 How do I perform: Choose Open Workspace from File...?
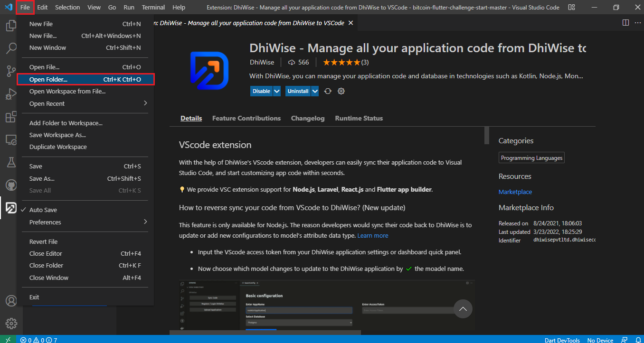[x=85, y=91]
